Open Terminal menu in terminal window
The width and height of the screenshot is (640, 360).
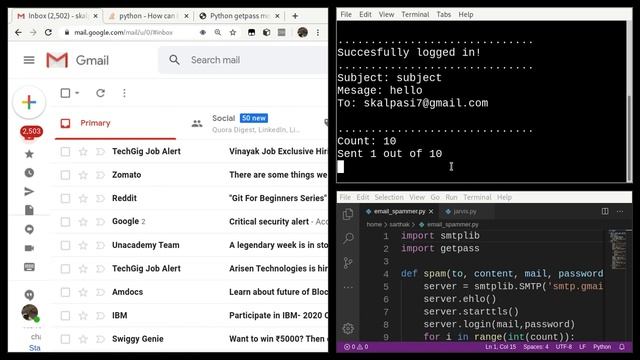click(415, 14)
